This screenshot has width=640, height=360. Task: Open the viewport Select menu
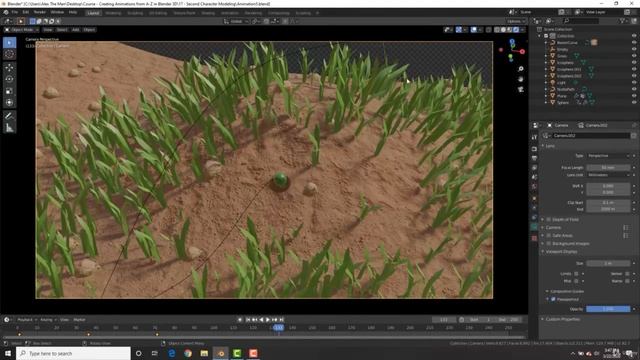pyautogui.click(x=62, y=30)
